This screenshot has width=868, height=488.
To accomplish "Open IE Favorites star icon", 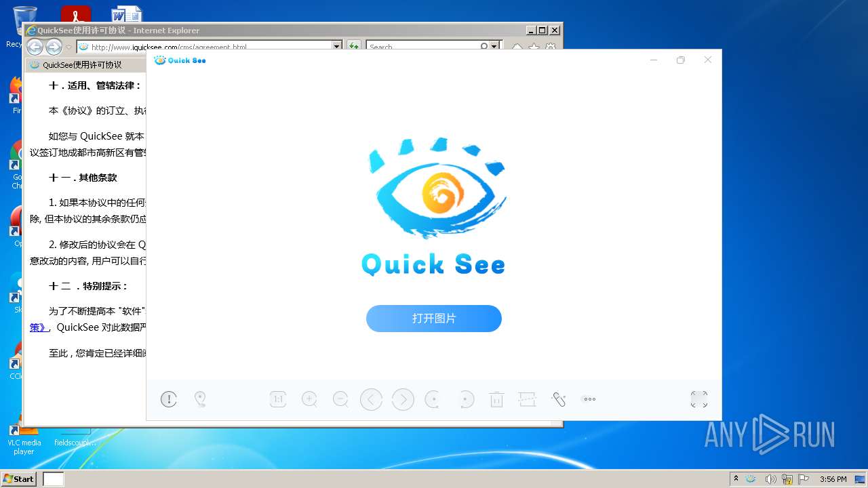I will pyautogui.click(x=534, y=47).
